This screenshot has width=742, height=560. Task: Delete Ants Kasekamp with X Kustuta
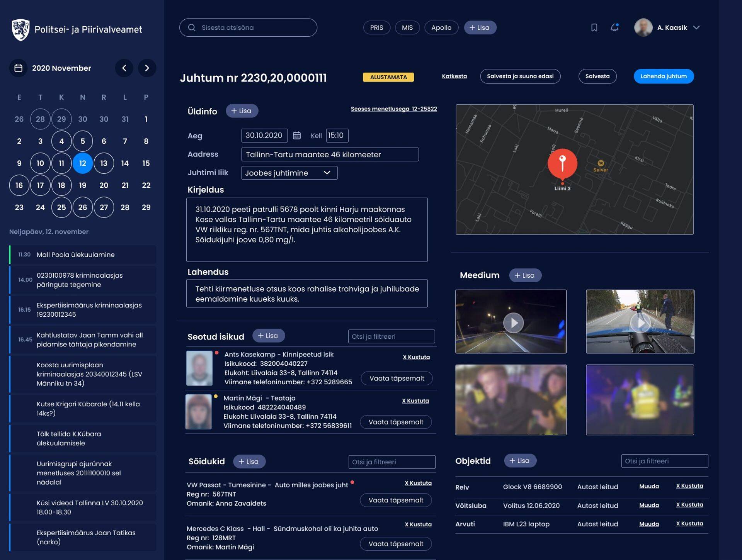coord(416,357)
